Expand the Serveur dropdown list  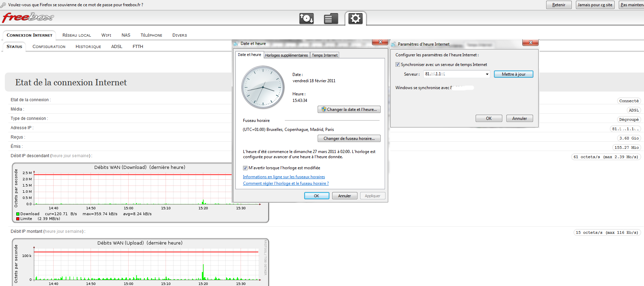click(x=487, y=74)
